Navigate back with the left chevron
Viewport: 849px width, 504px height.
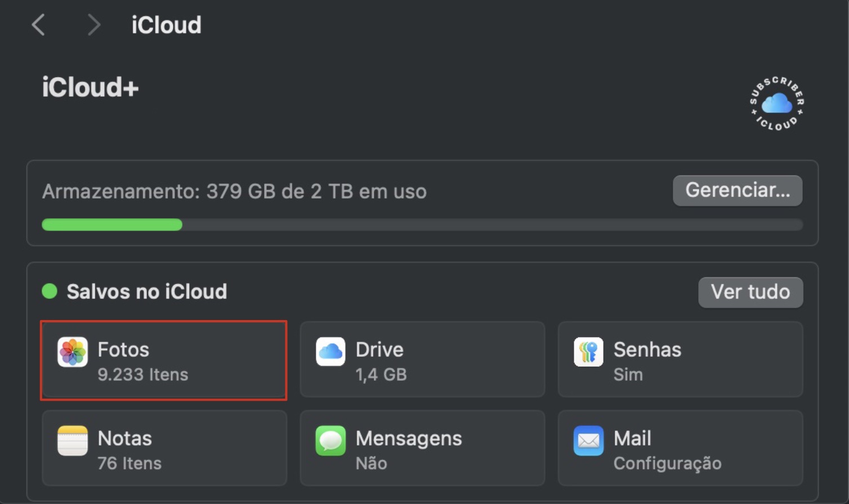(x=38, y=25)
